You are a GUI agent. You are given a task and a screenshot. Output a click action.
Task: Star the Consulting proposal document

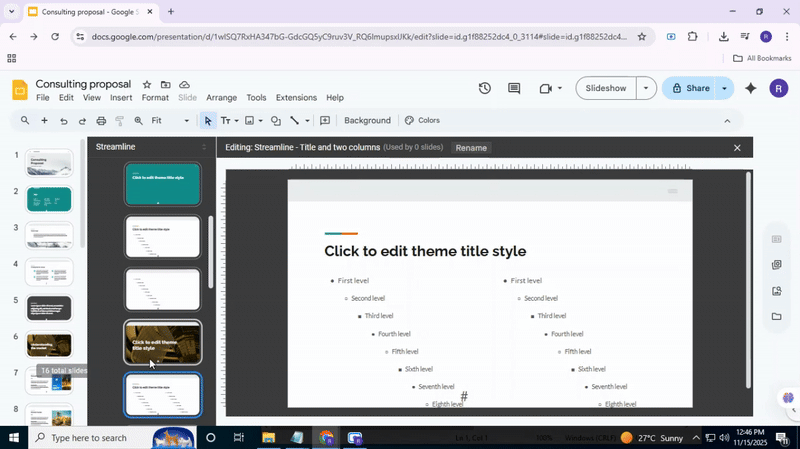[147, 85]
